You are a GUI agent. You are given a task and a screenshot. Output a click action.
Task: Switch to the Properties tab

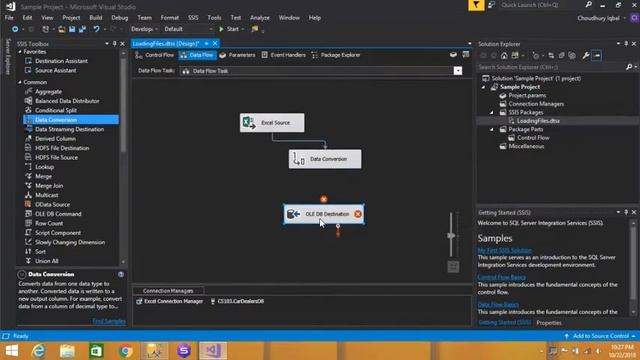click(549, 323)
